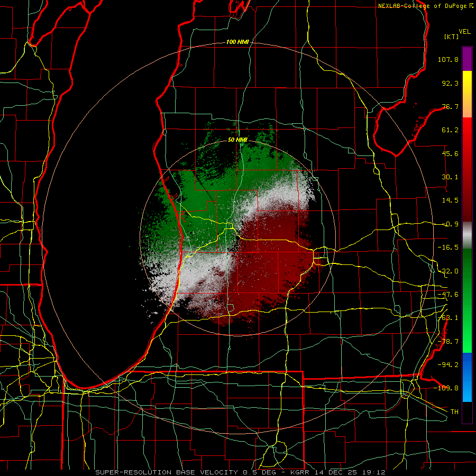Click the 50 NMI range ring label
This screenshot has height=476, width=476.
coord(237,140)
